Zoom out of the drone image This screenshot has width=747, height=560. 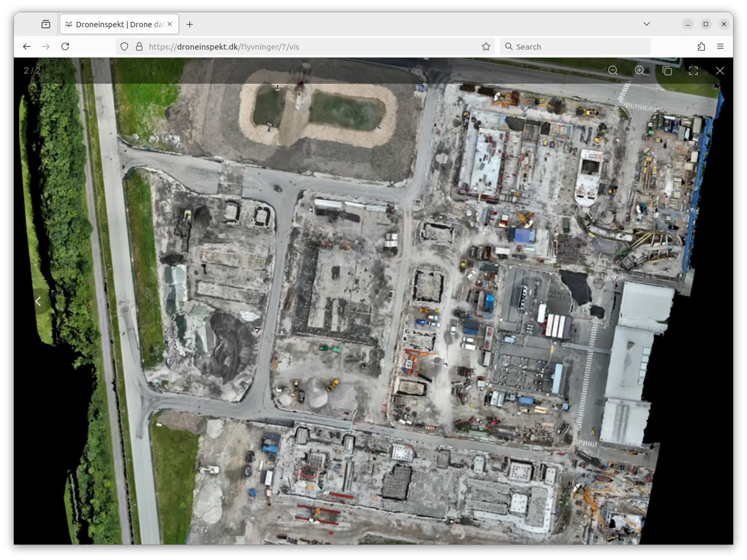(613, 70)
